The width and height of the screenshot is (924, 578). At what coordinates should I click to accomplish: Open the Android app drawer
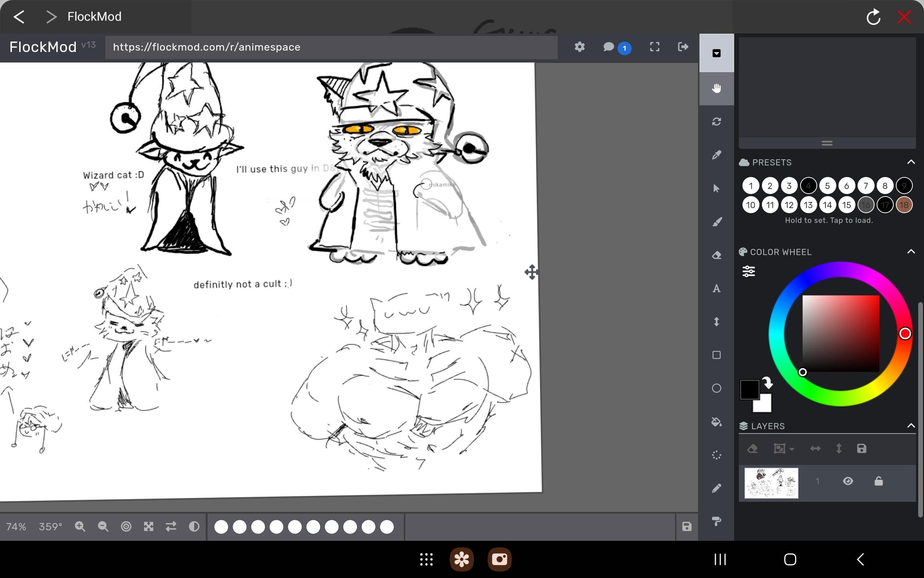pyautogui.click(x=426, y=559)
